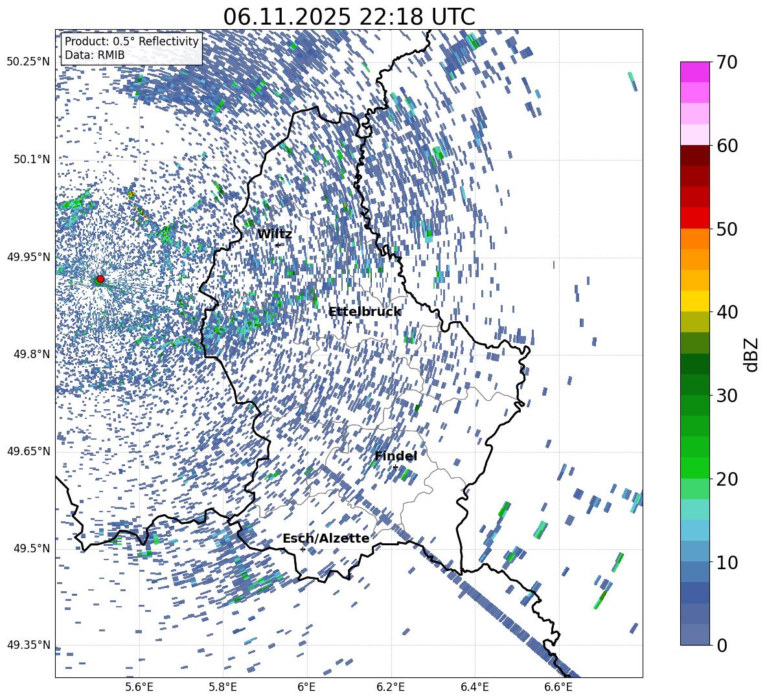Click the colorbar value 60
The height and width of the screenshot is (700, 767).
click(727, 146)
